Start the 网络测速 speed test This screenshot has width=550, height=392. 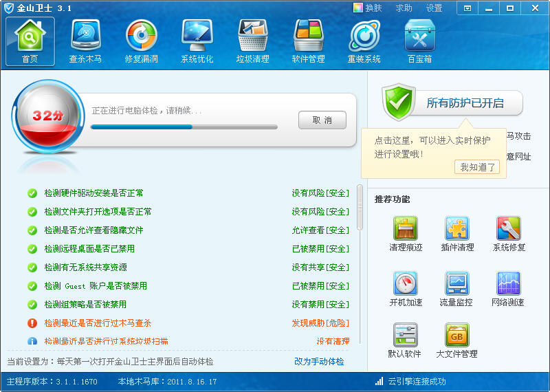point(509,290)
